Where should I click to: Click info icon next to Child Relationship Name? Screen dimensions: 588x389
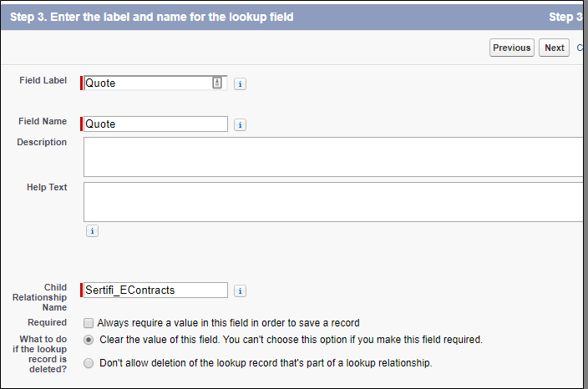(x=240, y=290)
